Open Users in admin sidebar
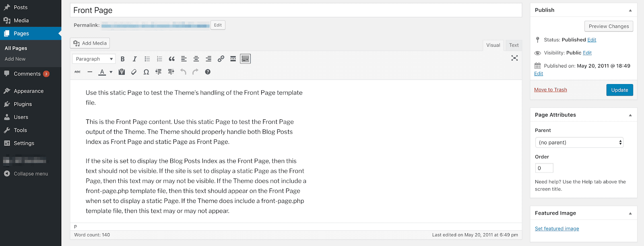 pyautogui.click(x=31, y=117)
